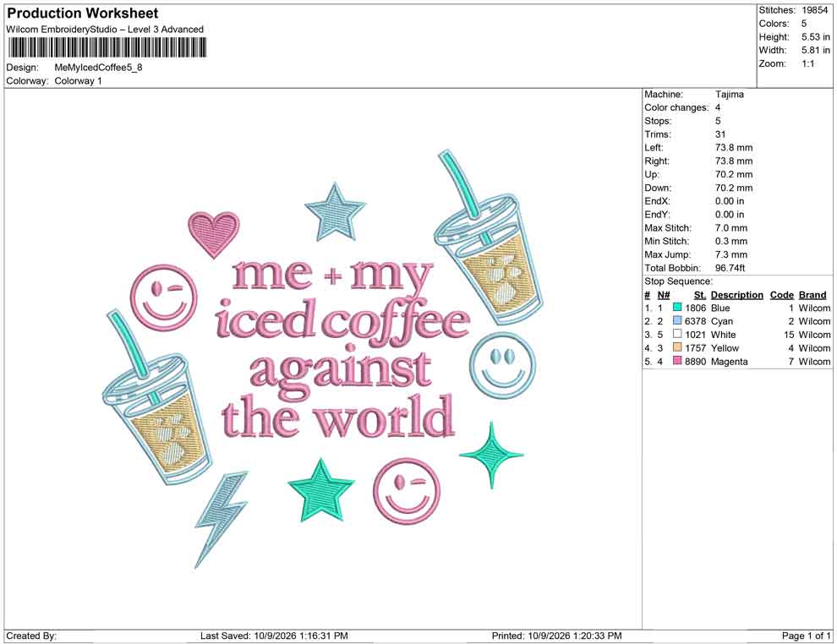
Task: Click the 1757 Yellow thread color swatch
Action: (x=677, y=347)
